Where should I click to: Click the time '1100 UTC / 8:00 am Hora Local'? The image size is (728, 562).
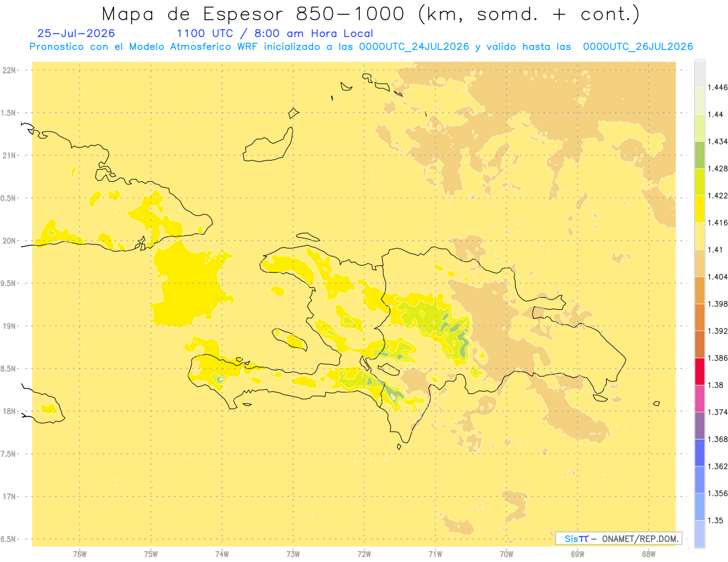tap(275, 33)
